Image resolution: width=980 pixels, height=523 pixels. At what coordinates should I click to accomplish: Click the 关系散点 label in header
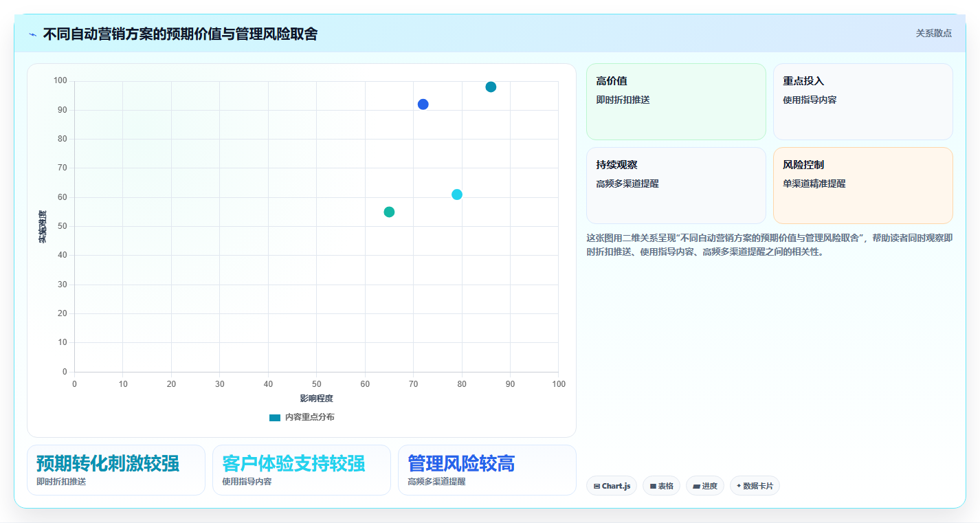(933, 33)
